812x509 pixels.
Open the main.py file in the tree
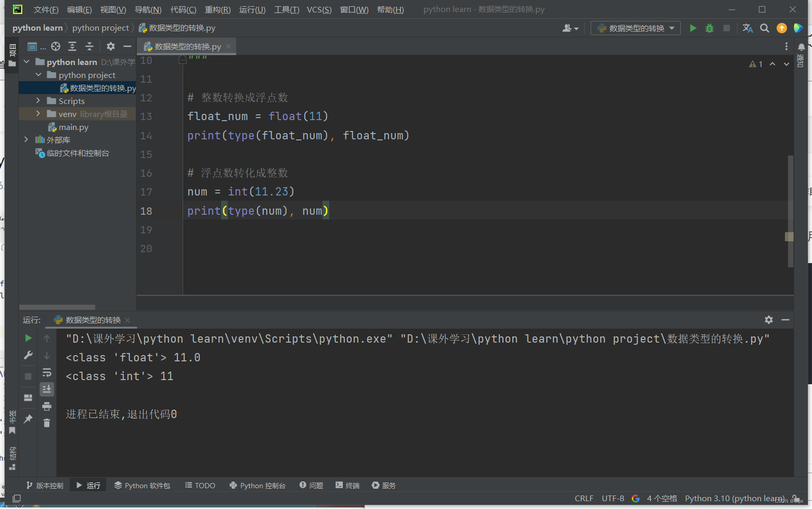pyautogui.click(x=73, y=127)
